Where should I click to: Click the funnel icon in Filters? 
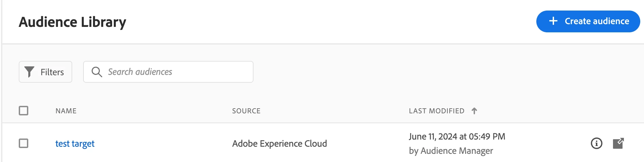(30, 72)
